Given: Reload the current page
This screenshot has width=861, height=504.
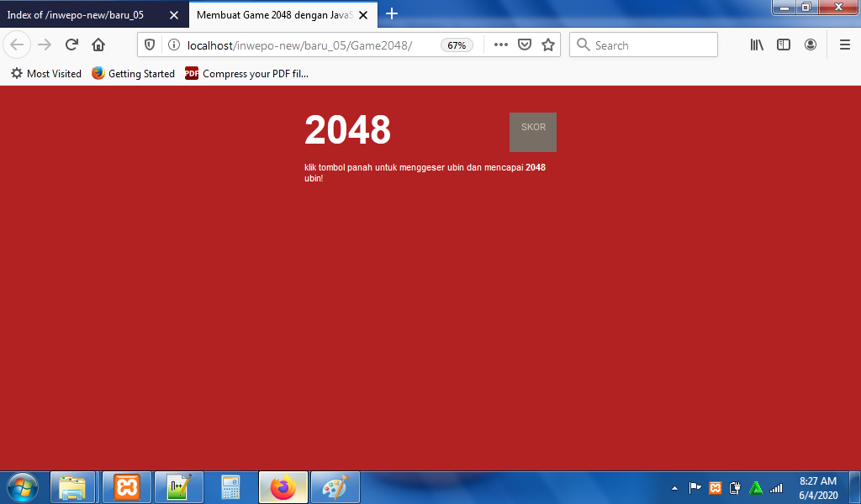Looking at the screenshot, I should click(71, 45).
